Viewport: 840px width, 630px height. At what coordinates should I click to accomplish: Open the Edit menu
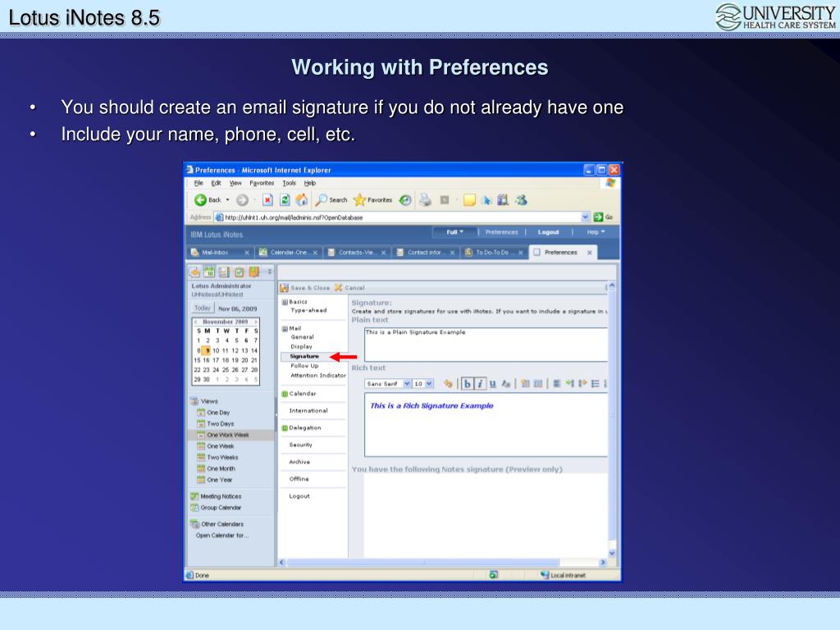pyautogui.click(x=216, y=183)
